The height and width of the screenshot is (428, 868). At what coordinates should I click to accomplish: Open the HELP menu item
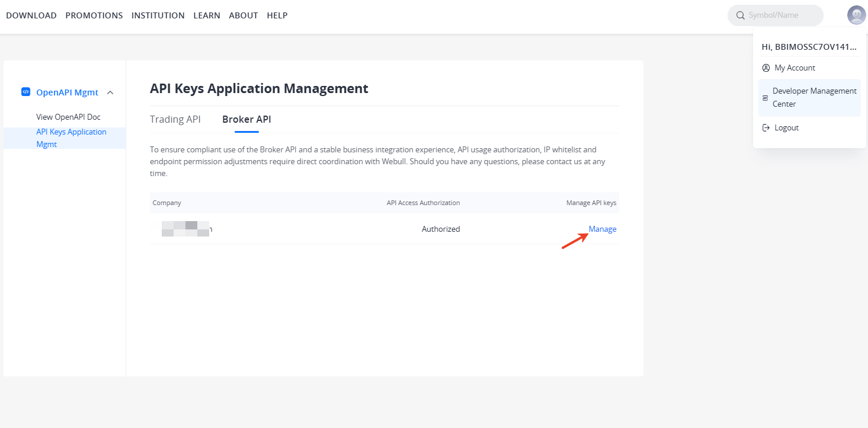(277, 15)
